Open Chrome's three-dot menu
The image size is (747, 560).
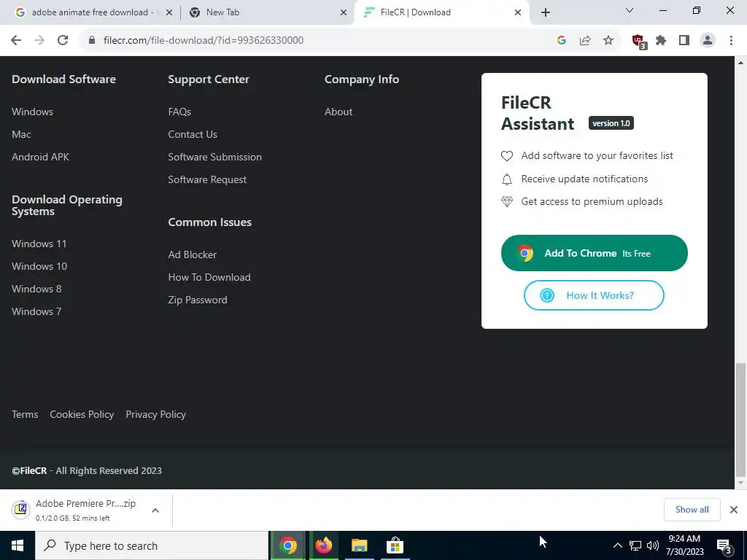(731, 40)
